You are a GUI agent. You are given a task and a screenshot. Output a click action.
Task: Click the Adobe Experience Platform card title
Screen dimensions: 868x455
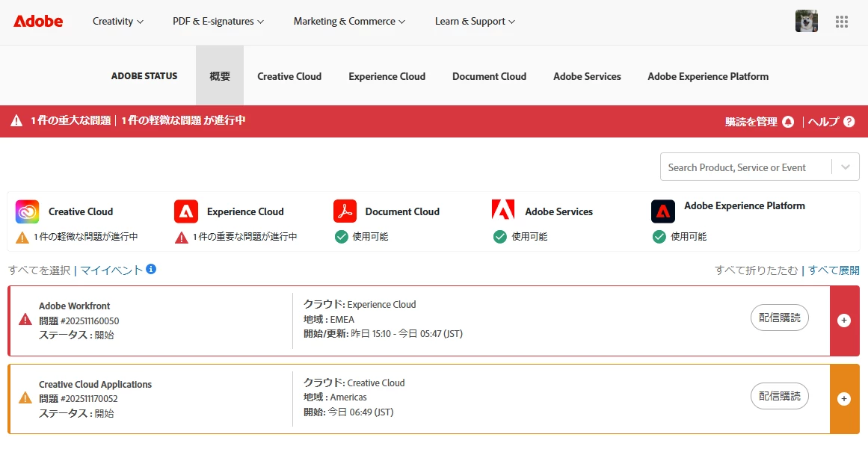coord(745,205)
